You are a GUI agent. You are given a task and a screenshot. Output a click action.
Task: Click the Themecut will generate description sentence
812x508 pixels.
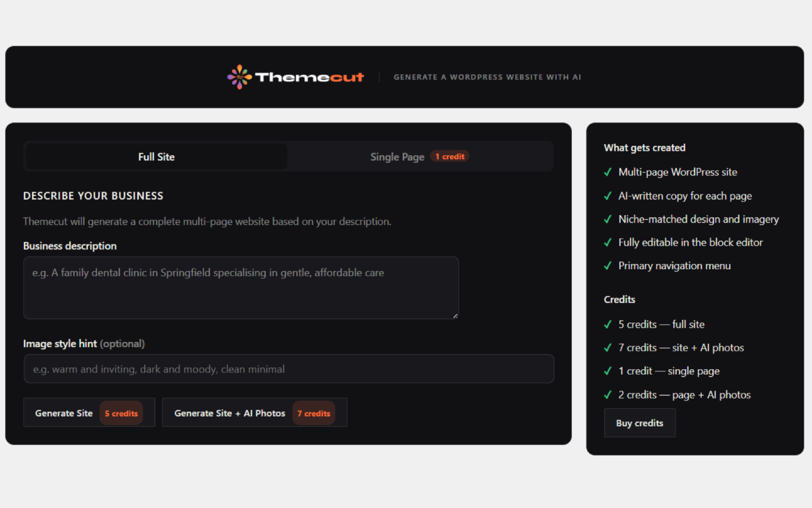tap(207, 221)
